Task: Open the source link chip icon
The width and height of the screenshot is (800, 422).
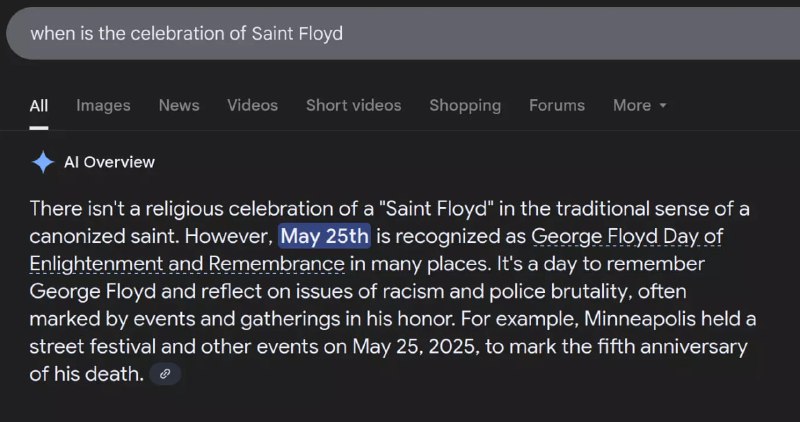Action: tap(165, 374)
